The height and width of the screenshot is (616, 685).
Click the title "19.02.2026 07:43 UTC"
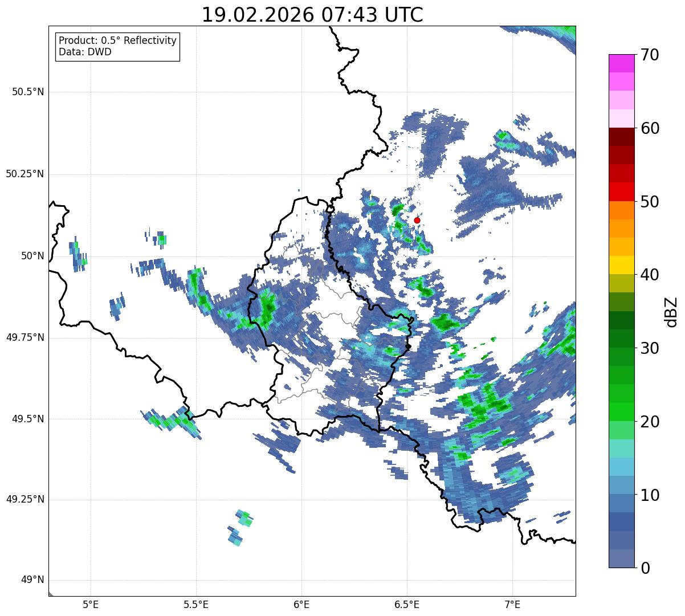312,15
